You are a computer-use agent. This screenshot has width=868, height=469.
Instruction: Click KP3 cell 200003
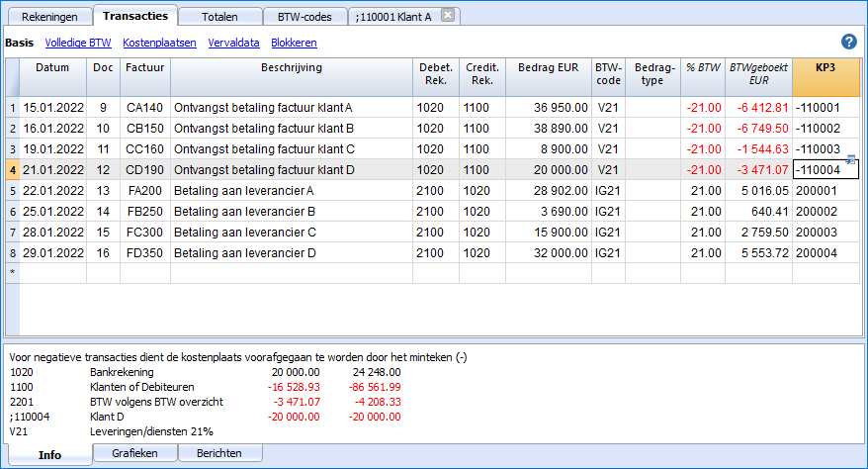click(x=825, y=232)
